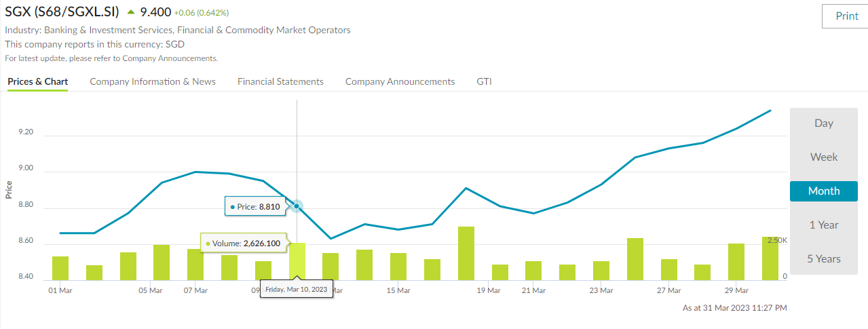Go to Company Announcements tab
868x329 pixels.
(x=400, y=81)
